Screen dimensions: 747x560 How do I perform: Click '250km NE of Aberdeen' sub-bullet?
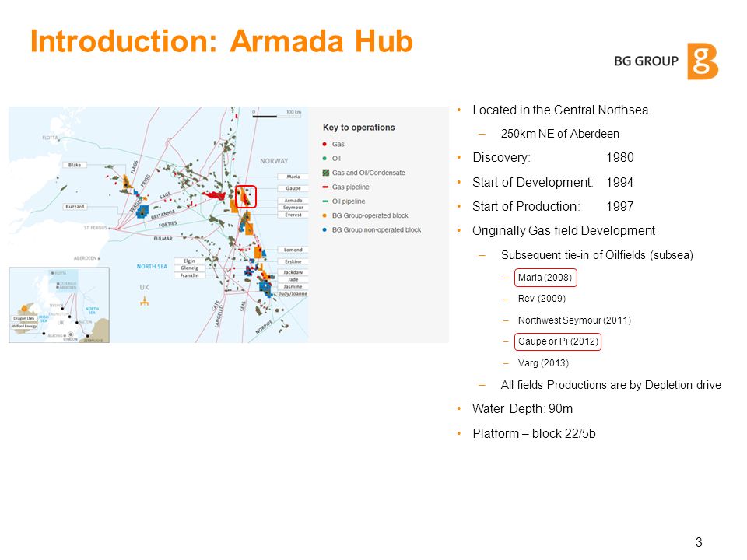point(559,134)
